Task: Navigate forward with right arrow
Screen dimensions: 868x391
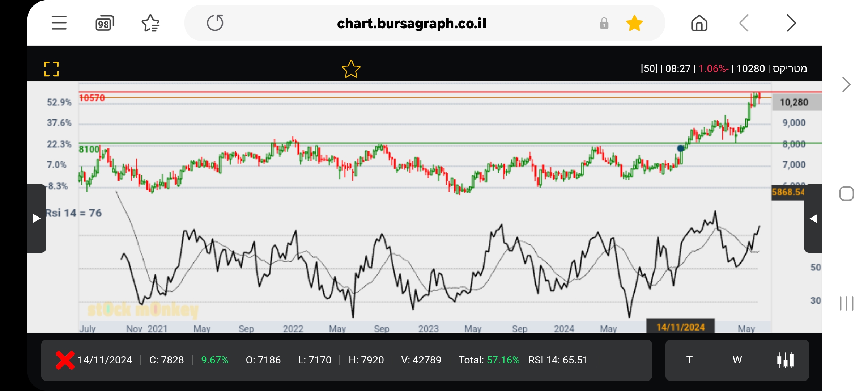Action: 791,24
